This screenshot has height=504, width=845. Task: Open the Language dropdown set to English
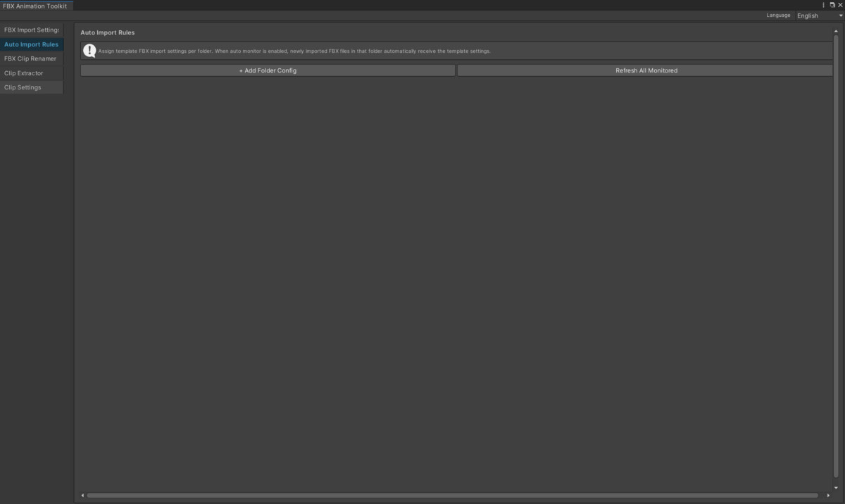click(x=819, y=15)
